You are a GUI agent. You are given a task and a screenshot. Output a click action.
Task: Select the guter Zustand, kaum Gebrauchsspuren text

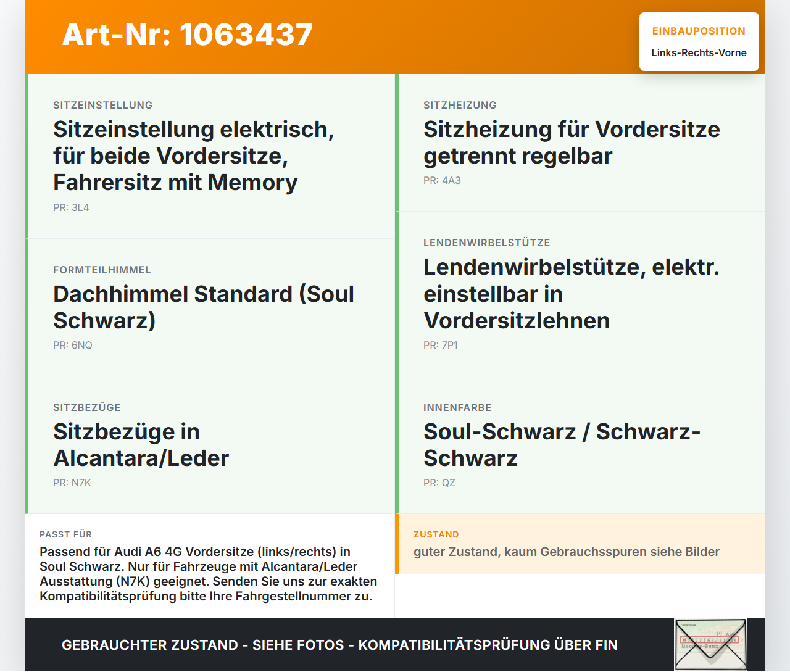click(x=567, y=552)
